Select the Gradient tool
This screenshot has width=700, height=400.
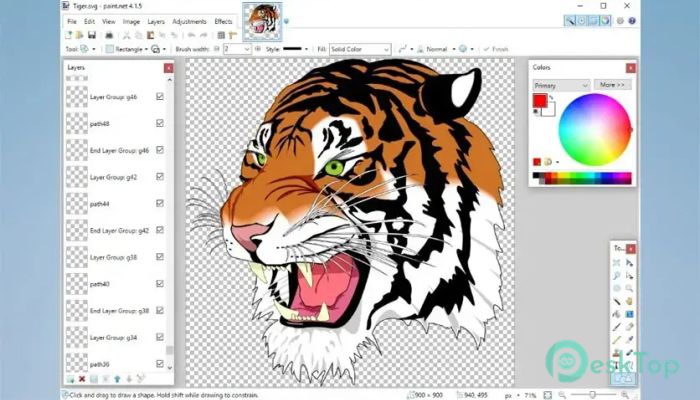click(629, 314)
